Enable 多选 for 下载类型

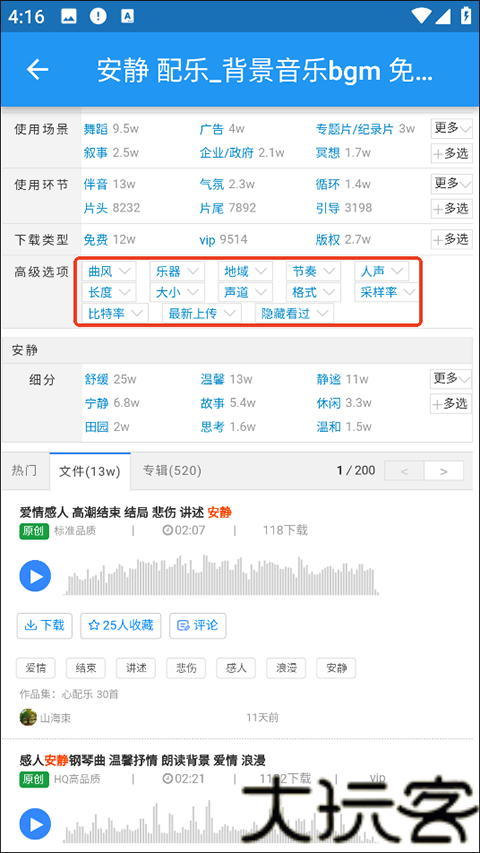click(x=451, y=239)
